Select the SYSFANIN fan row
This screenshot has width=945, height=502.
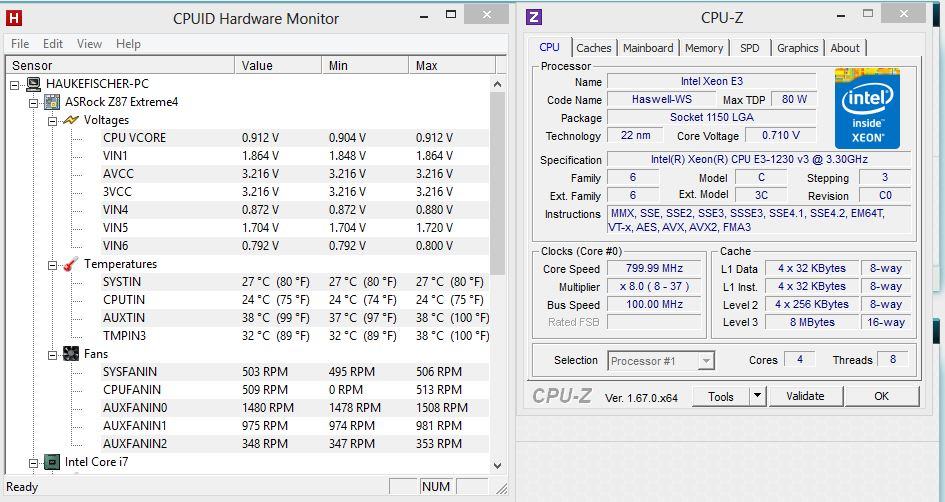pos(295,372)
